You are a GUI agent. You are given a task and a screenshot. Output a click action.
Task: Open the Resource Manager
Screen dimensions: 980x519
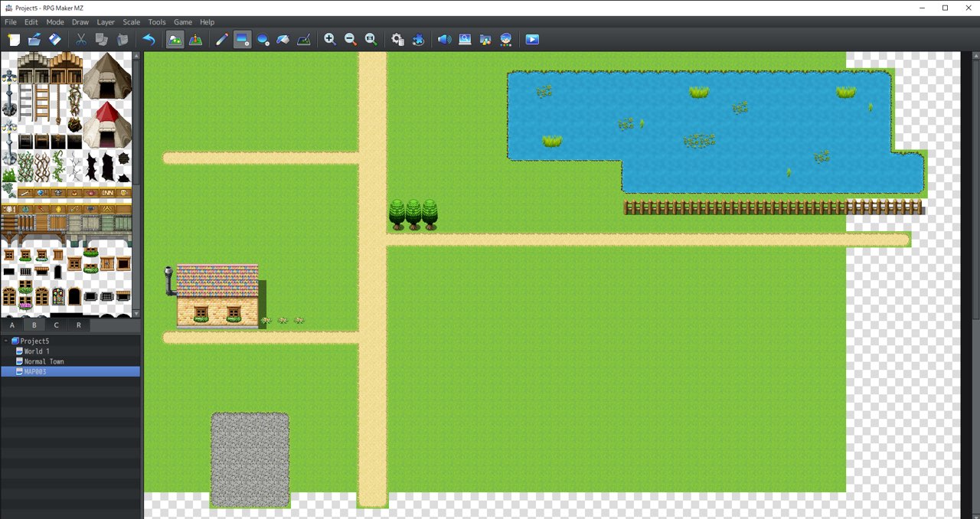point(485,39)
